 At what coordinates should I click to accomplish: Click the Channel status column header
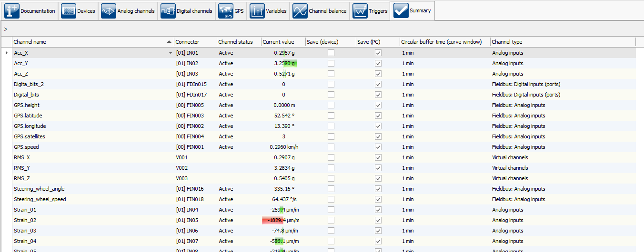(x=235, y=42)
